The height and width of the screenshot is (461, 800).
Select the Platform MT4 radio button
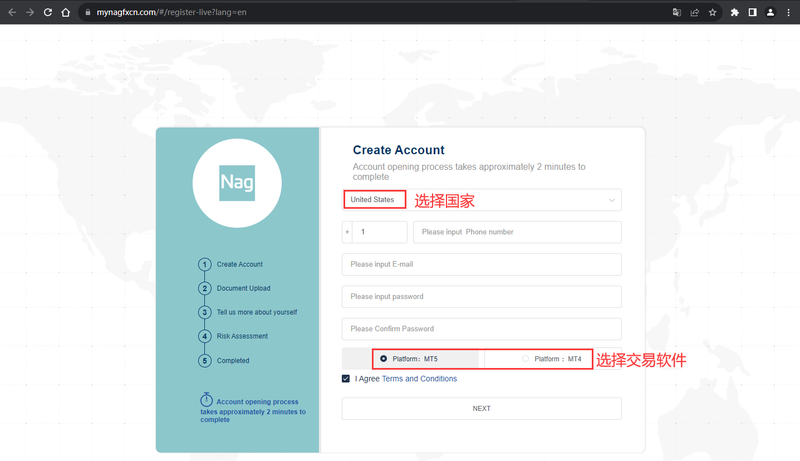pos(525,358)
